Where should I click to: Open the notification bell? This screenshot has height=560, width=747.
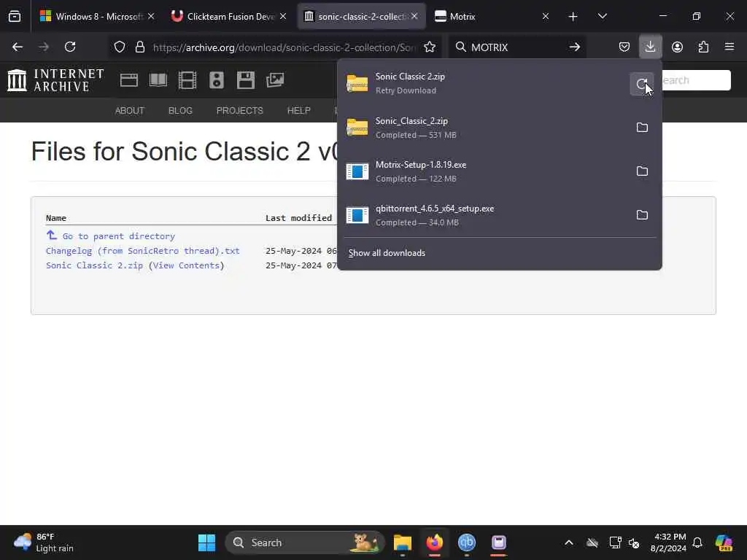tap(697, 542)
